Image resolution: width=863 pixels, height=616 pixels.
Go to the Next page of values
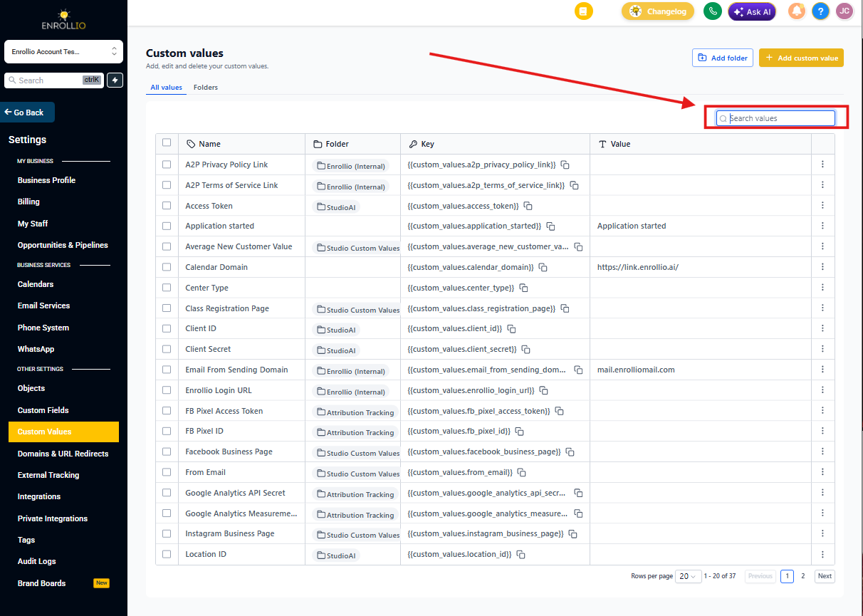coord(825,576)
